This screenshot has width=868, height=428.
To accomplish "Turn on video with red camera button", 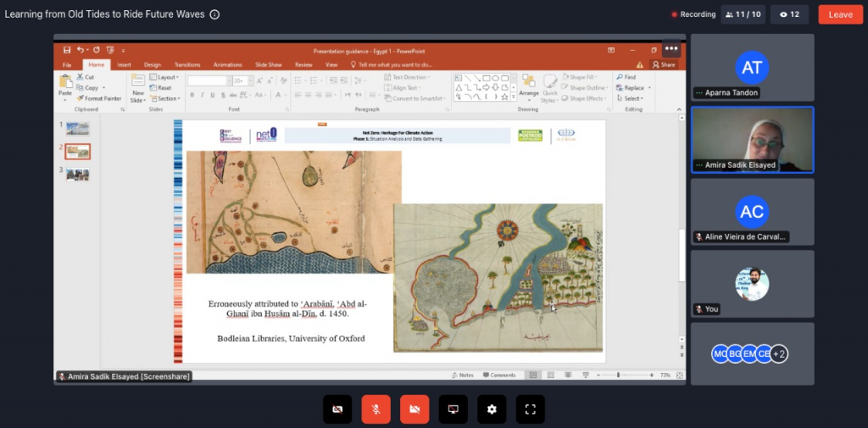I will [x=415, y=409].
